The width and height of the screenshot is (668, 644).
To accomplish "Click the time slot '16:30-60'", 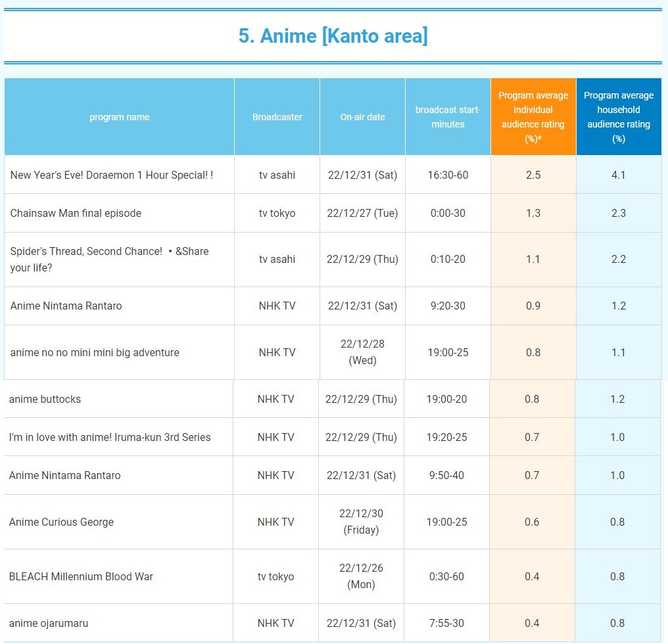I will coord(448,175).
